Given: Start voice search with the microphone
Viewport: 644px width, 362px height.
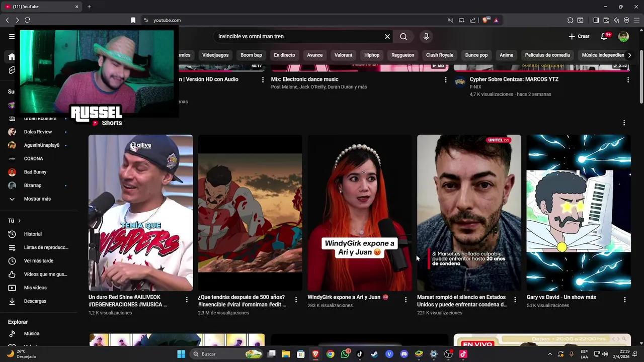Looking at the screenshot, I should 426,36.
